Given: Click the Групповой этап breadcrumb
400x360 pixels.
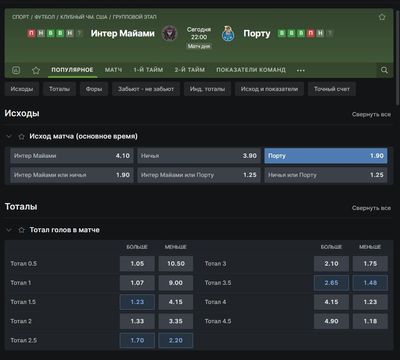Looking at the screenshot, I should coord(135,17).
